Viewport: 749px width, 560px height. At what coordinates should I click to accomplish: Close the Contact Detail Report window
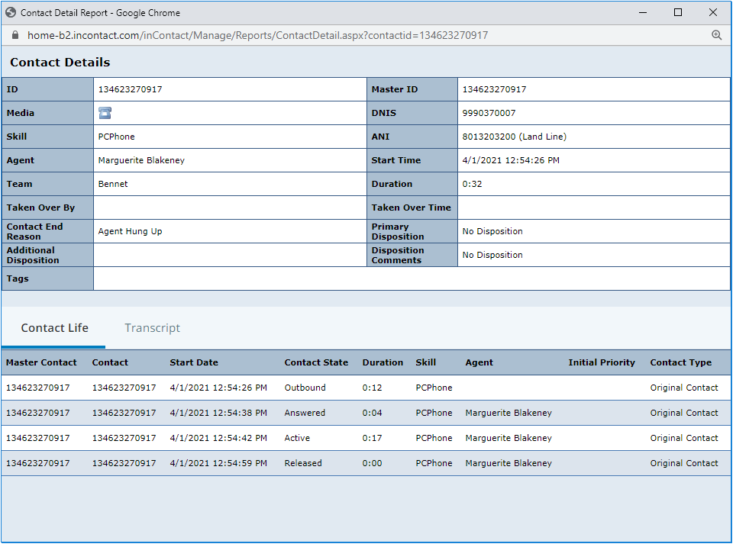tap(713, 13)
